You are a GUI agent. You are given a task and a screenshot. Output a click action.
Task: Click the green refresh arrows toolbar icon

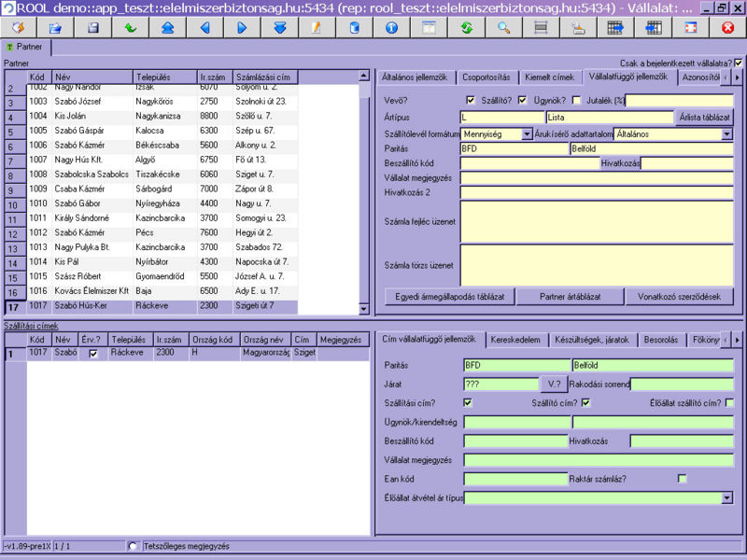(466, 28)
